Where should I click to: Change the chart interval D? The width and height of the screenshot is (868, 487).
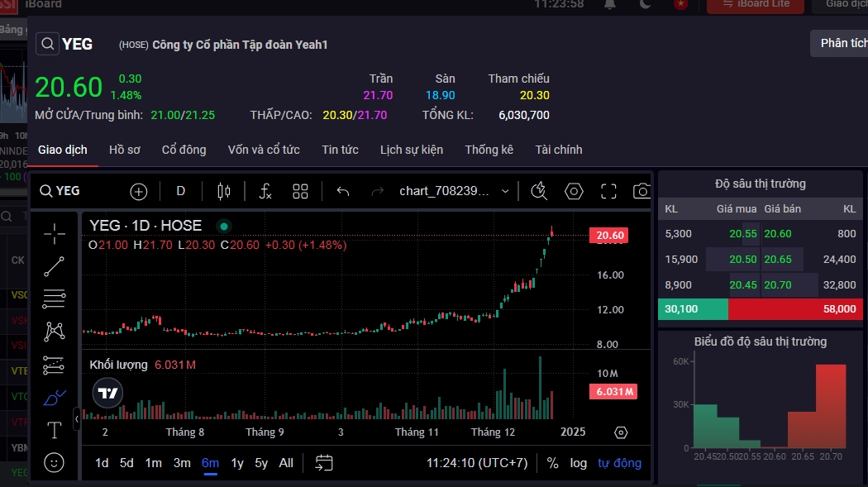180,191
